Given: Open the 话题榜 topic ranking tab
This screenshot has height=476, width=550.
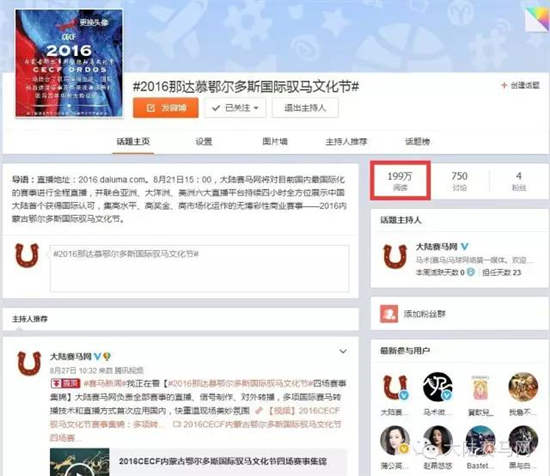Looking at the screenshot, I should [417, 142].
